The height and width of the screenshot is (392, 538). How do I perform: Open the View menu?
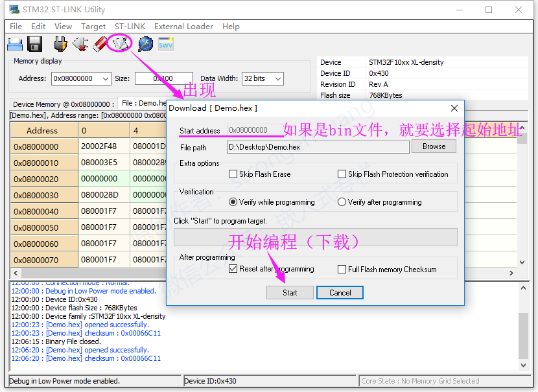(x=63, y=27)
